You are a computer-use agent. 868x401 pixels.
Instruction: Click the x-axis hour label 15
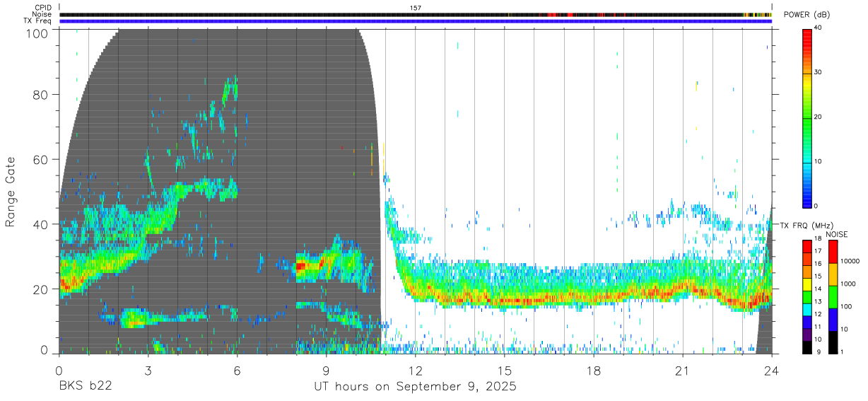tap(505, 371)
